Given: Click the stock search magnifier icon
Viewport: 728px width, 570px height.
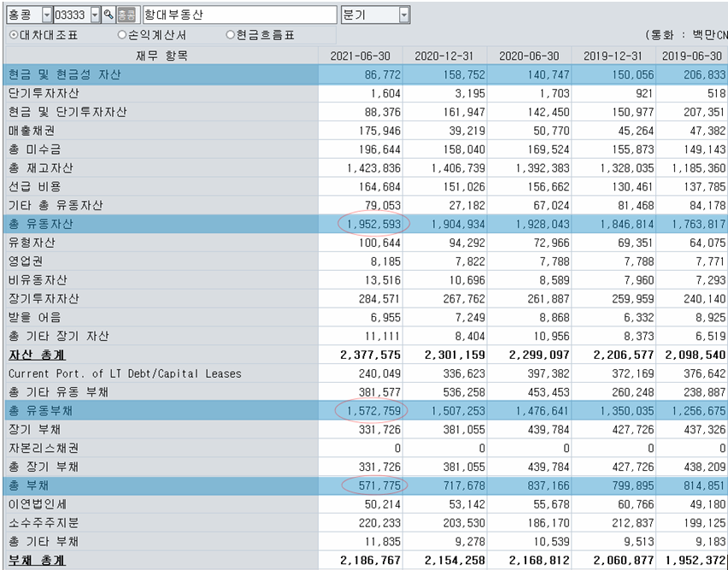Looking at the screenshot, I should 109,15.
